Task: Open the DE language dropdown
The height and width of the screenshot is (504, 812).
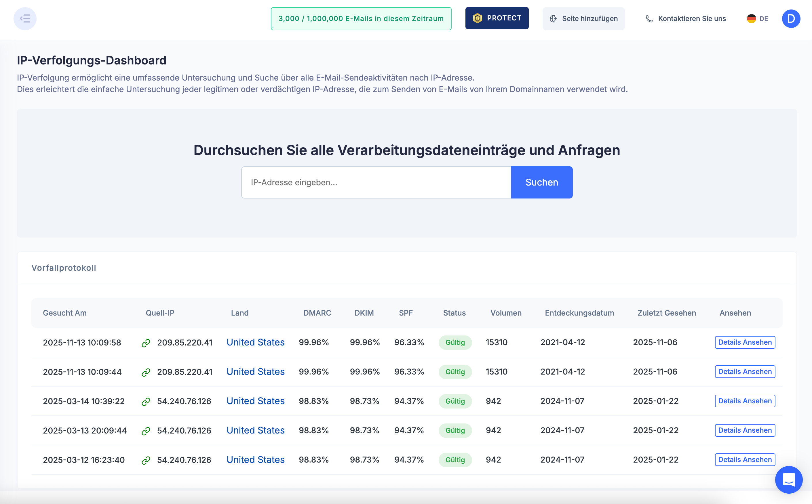Action: (x=757, y=19)
